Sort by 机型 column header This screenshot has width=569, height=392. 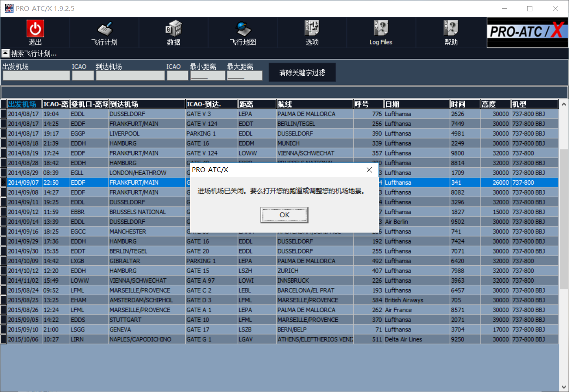click(x=535, y=104)
